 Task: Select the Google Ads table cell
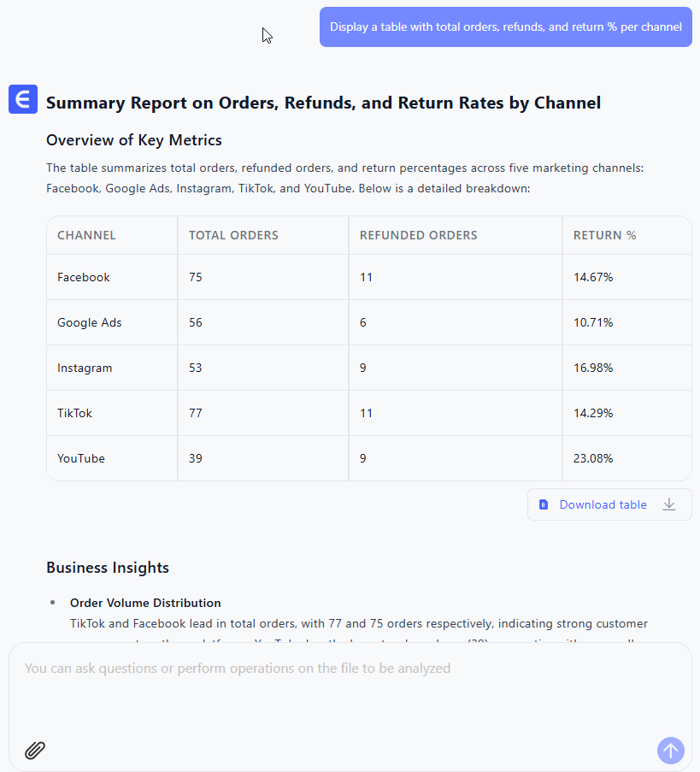tap(90, 322)
